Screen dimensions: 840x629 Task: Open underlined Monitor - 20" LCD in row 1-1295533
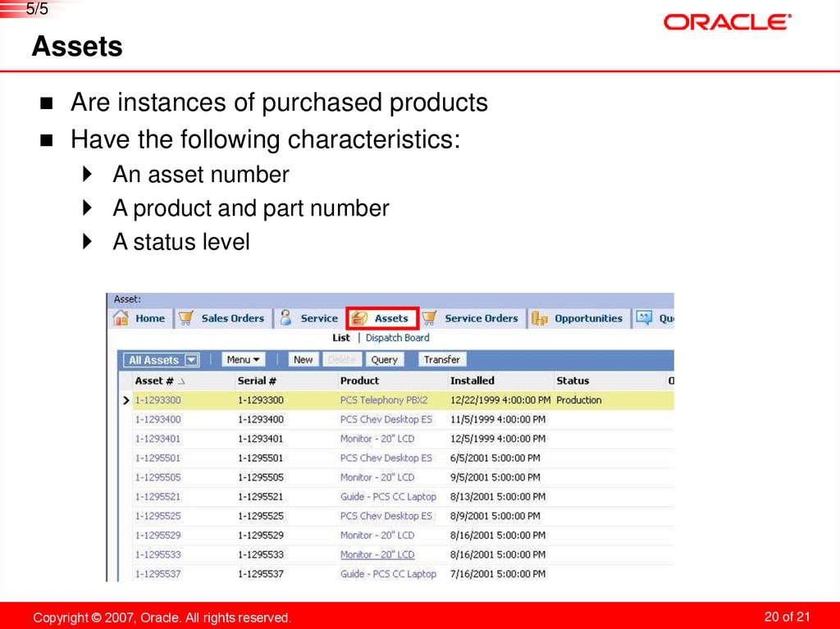tap(377, 554)
